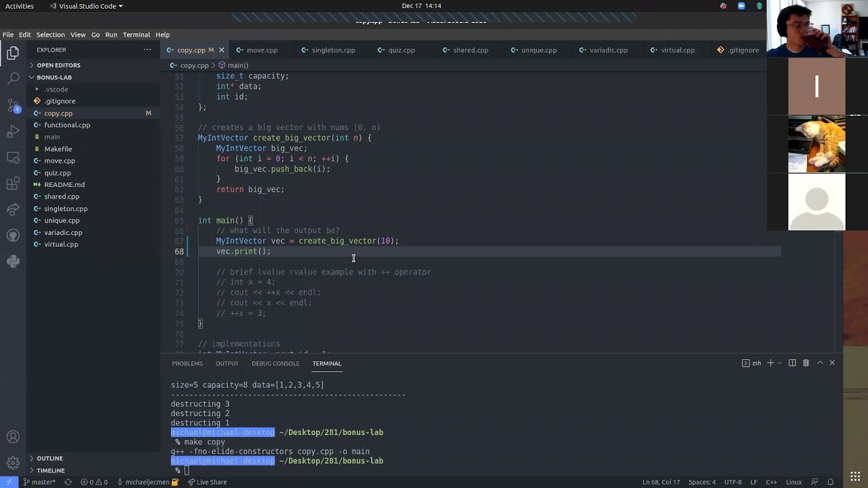
Task: Open the Run menu
Action: pyautogui.click(x=111, y=35)
